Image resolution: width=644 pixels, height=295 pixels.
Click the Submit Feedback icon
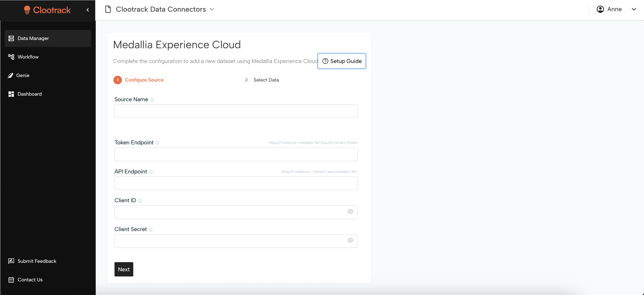pyautogui.click(x=11, y=261)
